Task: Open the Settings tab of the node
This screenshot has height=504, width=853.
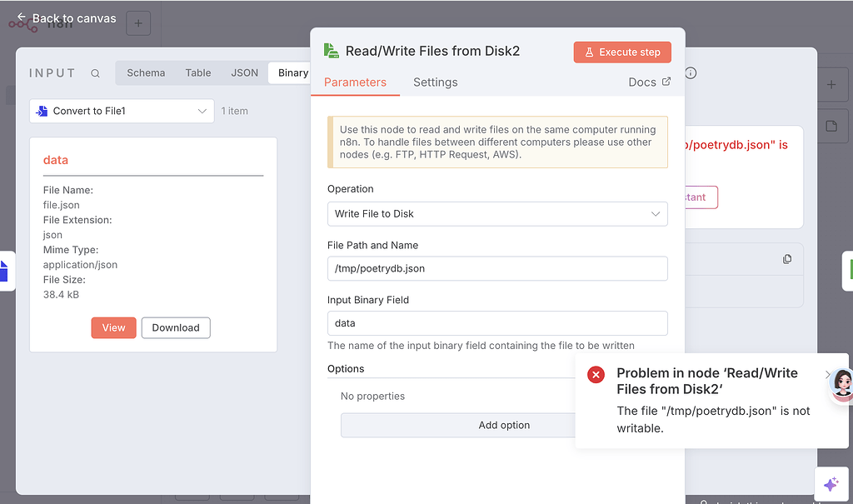Action: (436, 82)
